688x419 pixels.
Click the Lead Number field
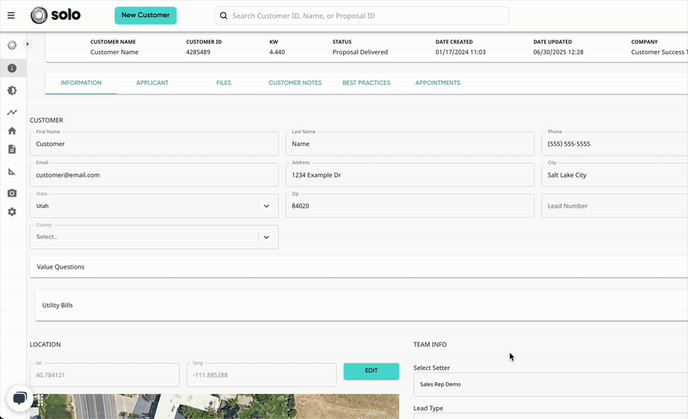pos(615,206)
